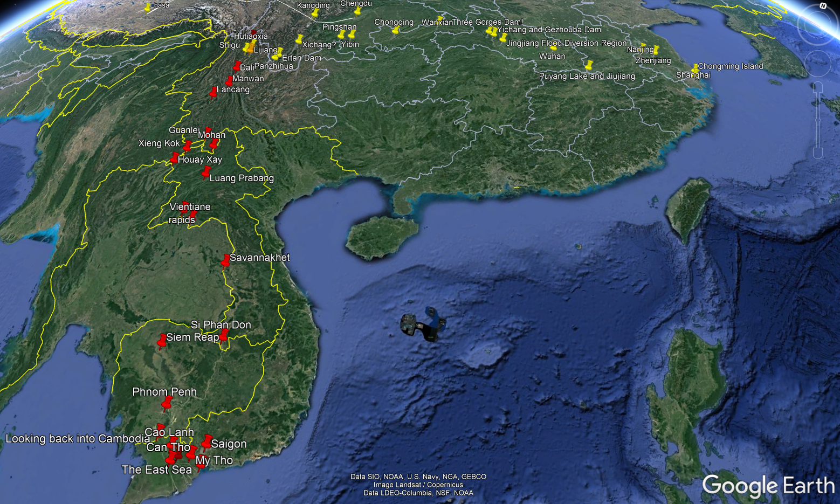
Task: Click the Chengdu yellow placemark pin
Action: (357, 11)
